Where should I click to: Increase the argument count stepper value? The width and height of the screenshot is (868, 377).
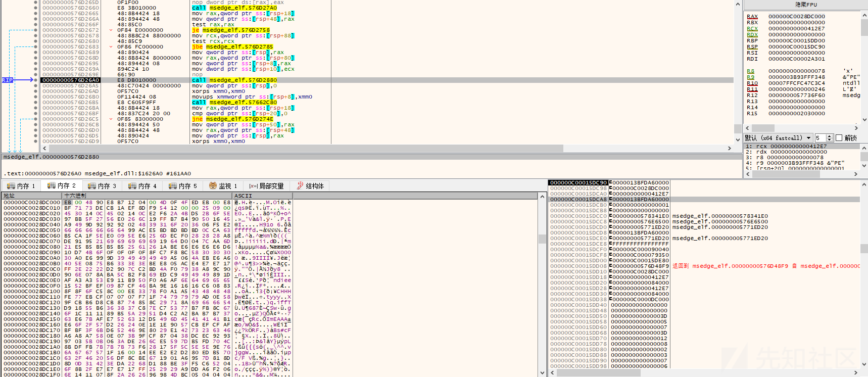(x=829, y=136)
